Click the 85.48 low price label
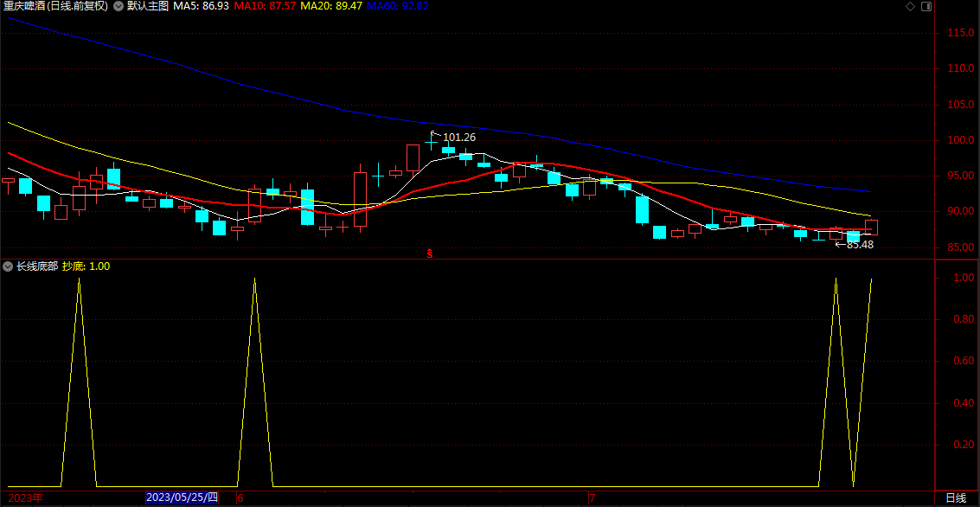 (x=860, y=245)
